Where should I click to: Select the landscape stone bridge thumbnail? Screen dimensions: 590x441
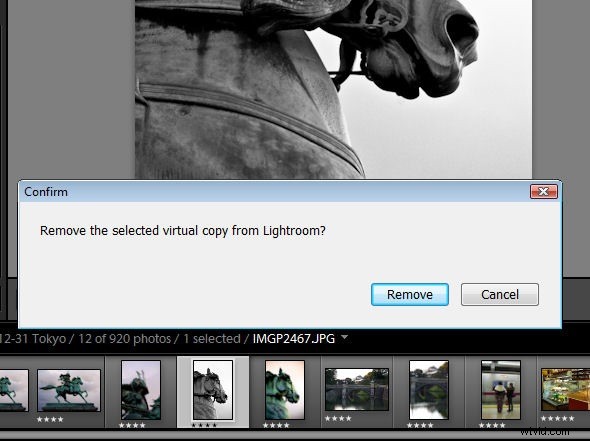[357, 389]
